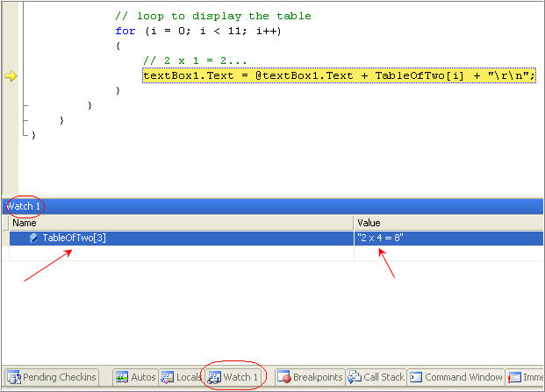This screenshot has width=545, height=392.
Task: Click the Watch 1 panel title bar
Action: coord(272,206)
